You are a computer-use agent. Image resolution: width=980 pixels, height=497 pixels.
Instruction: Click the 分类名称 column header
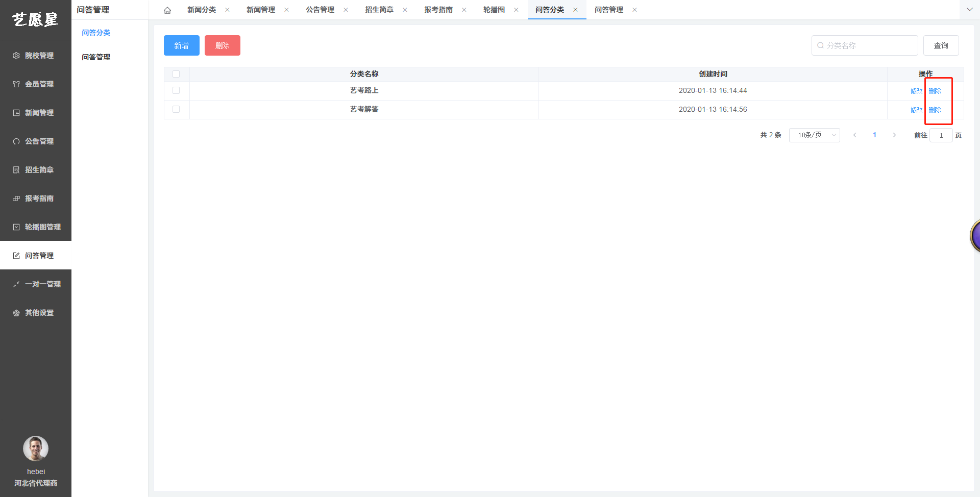364,74
